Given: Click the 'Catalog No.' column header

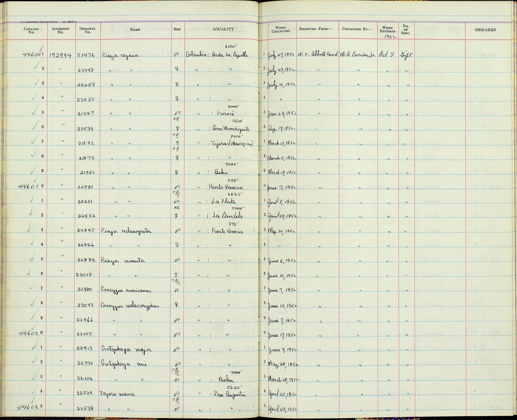Looking at the screenshot, I should pyautogui.click(x=31, y=30).
